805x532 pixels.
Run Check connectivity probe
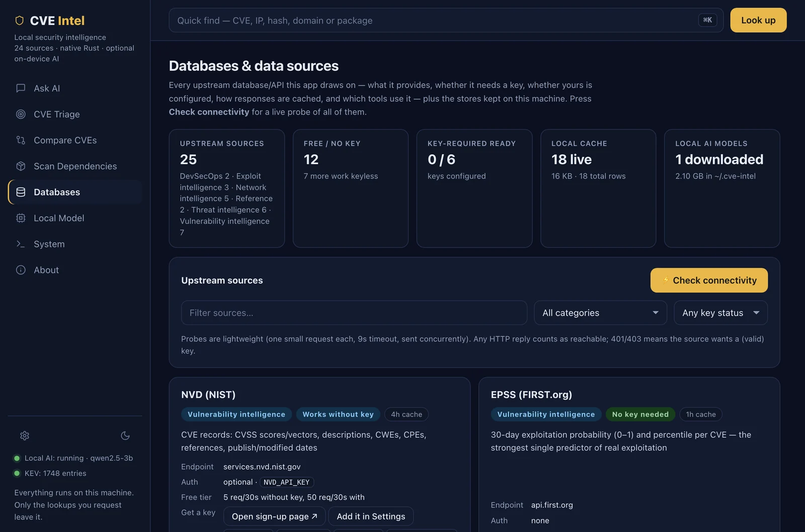point(709,280)
